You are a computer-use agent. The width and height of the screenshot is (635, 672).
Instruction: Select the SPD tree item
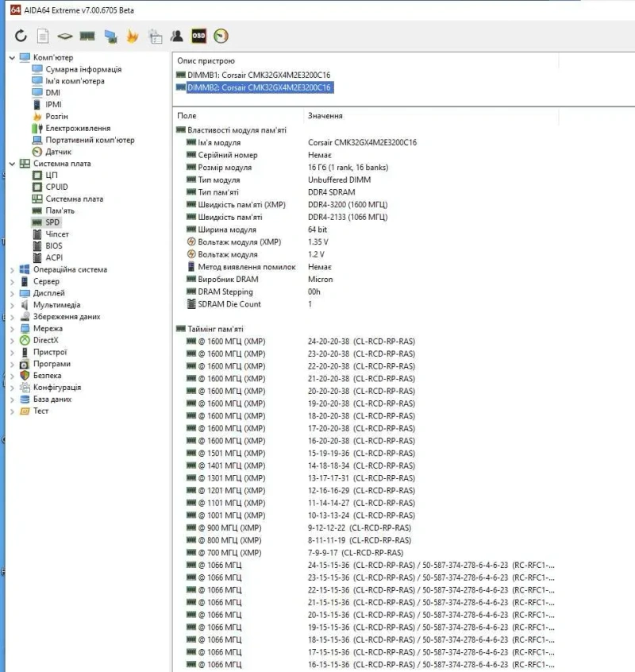pyautogui.click(x=52, y=222)
